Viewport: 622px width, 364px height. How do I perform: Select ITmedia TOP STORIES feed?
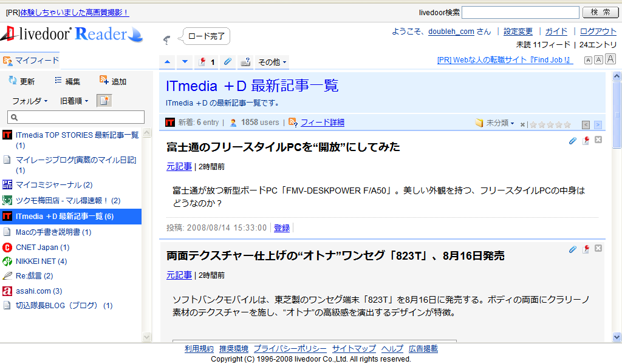point(70,140)
